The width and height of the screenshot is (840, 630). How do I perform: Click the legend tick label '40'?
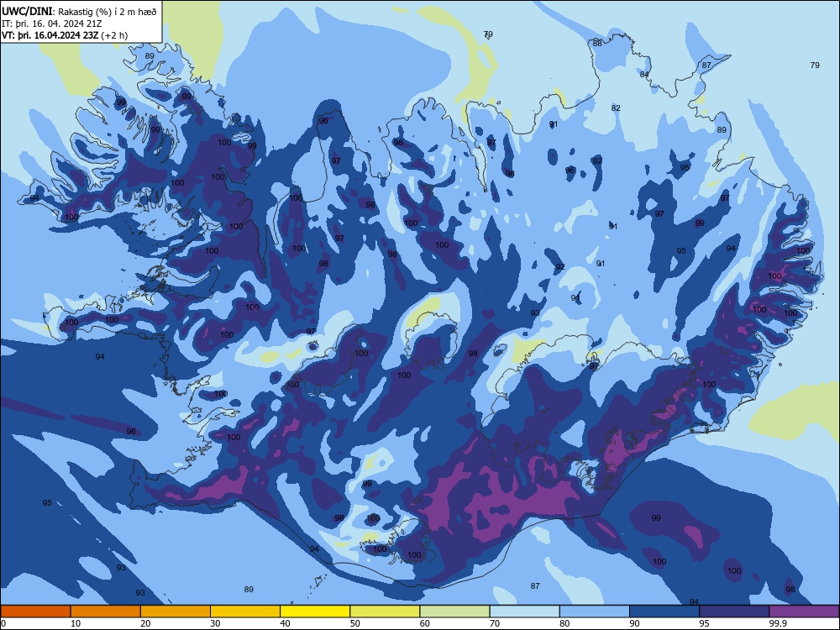(x=285, y=623)
